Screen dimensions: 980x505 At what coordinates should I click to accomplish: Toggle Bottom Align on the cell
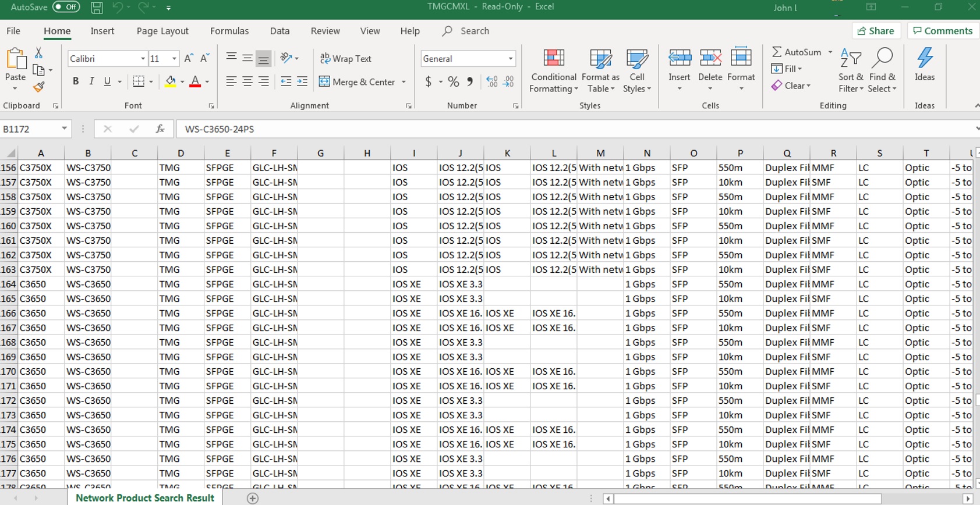(264, 58)
